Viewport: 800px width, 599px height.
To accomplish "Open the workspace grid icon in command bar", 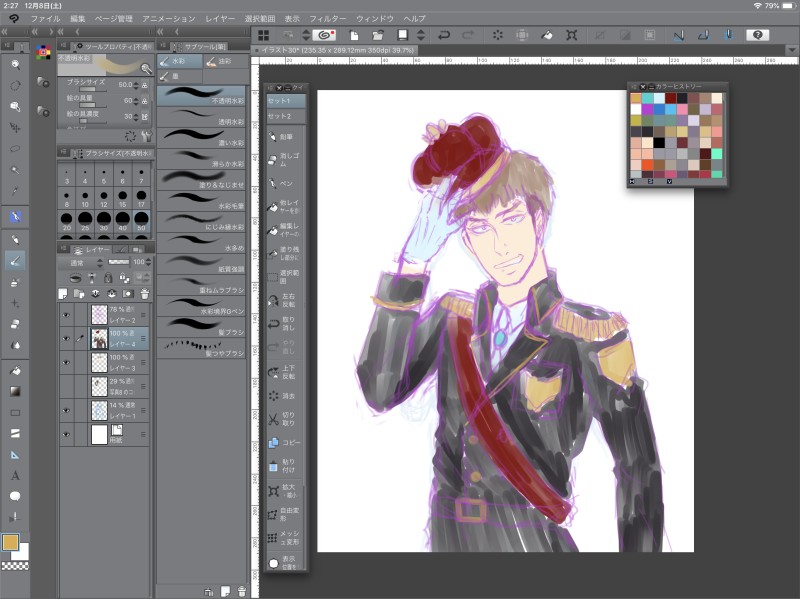I will click(x=264, y=35).
